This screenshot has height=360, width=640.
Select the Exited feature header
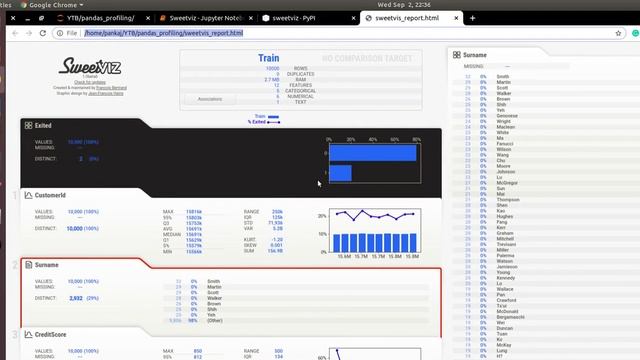click(43, 126)
